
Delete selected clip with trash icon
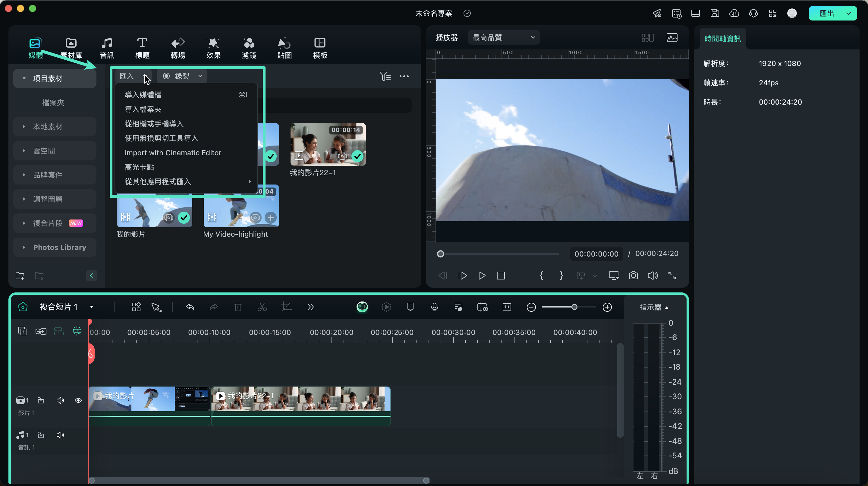238,307
